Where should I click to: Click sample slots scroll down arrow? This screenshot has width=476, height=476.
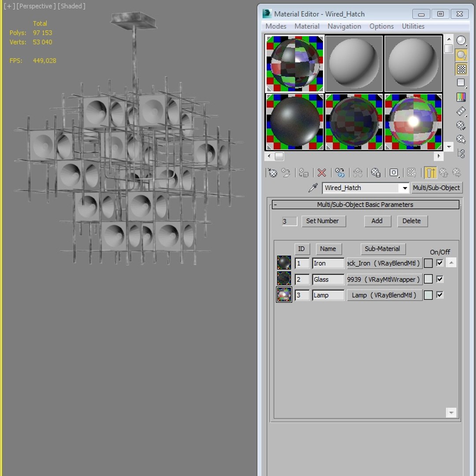[449, 147]
